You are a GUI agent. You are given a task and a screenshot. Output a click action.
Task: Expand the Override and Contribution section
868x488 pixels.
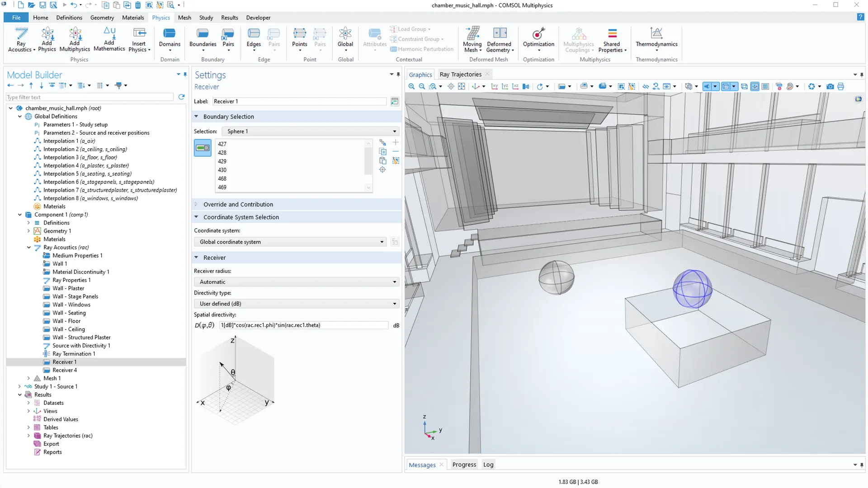[238, 204]
